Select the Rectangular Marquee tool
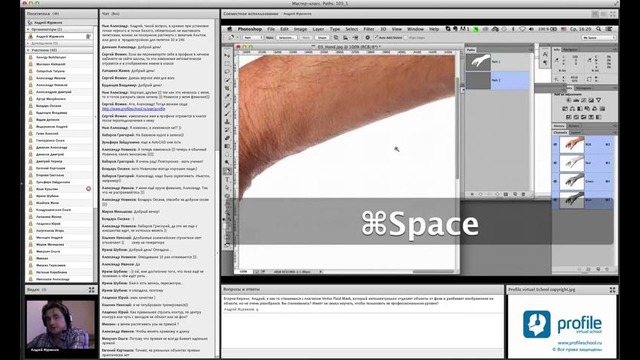Screen dimensions: 640x360 227,64
